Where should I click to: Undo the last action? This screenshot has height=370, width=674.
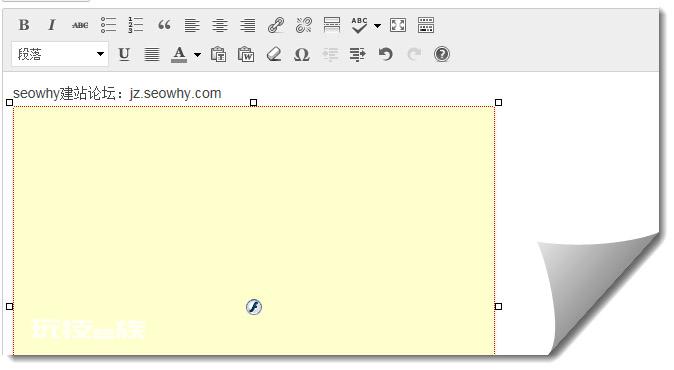pos(386,54)
